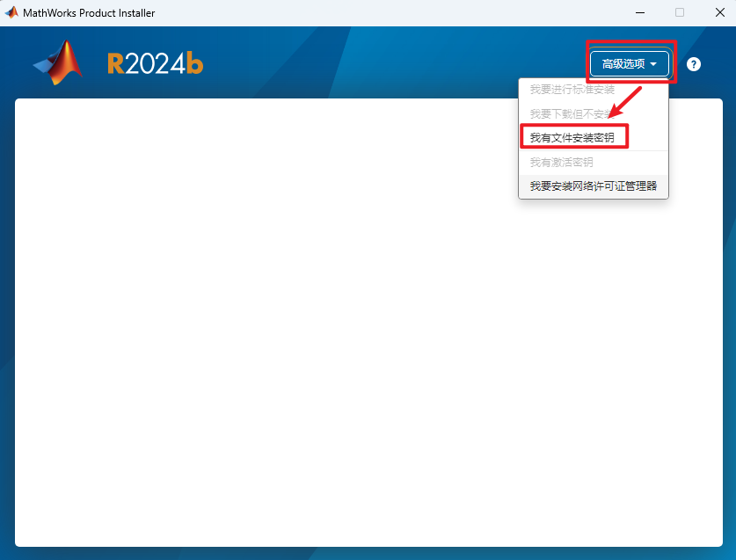Minimize the Product Installer window
The image size is (736, 560).
638,12
